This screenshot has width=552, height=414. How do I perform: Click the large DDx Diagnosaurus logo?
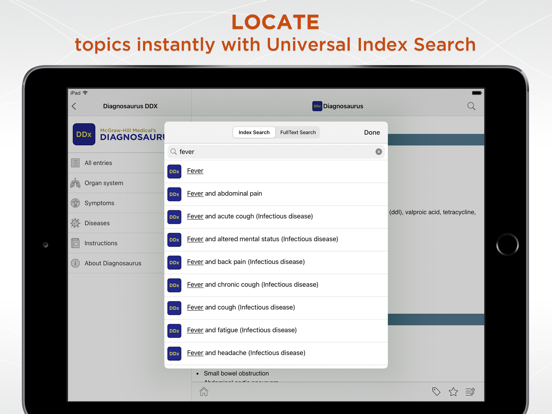pyautogui.click(x=84, y=134)
